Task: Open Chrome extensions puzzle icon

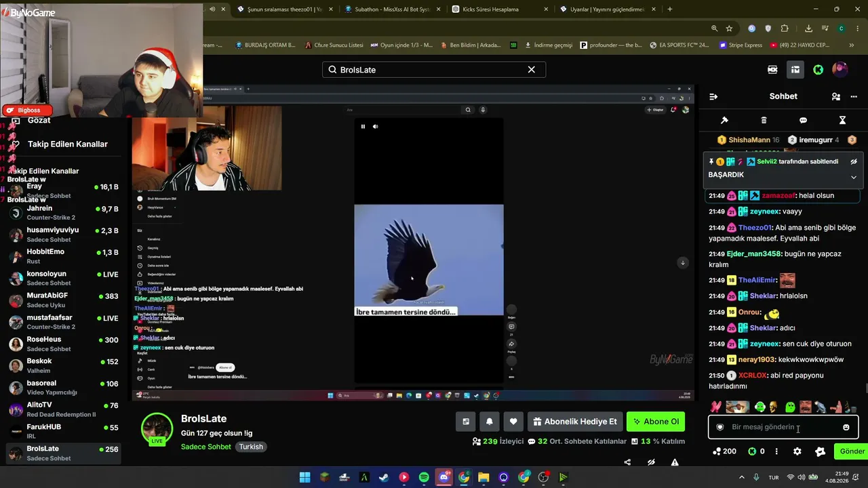Action: coord(785,28)
